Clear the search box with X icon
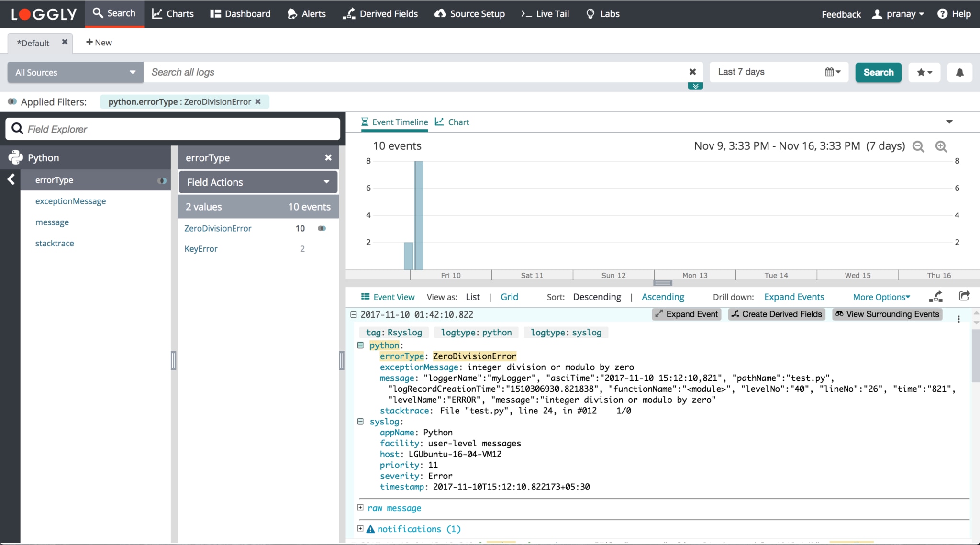 tap(692, 72)
